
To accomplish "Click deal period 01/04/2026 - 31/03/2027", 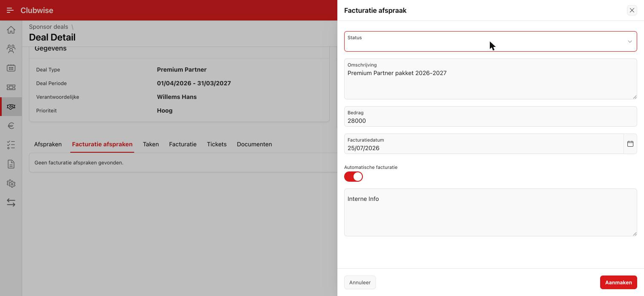I will [194, 83].
